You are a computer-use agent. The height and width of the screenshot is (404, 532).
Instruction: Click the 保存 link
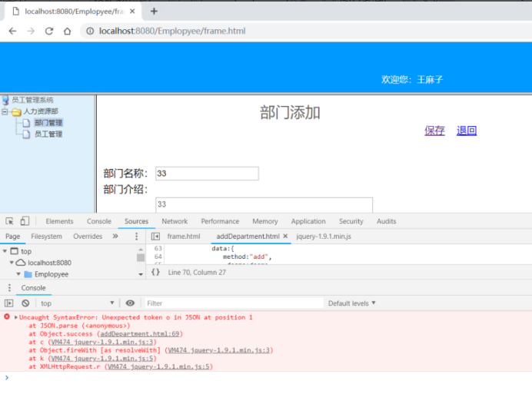434,131
